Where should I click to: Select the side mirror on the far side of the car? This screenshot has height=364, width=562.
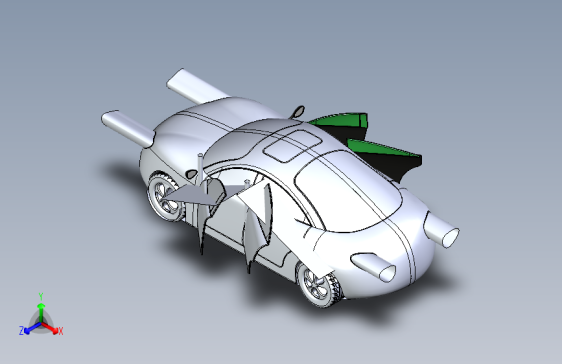(298, 112)
